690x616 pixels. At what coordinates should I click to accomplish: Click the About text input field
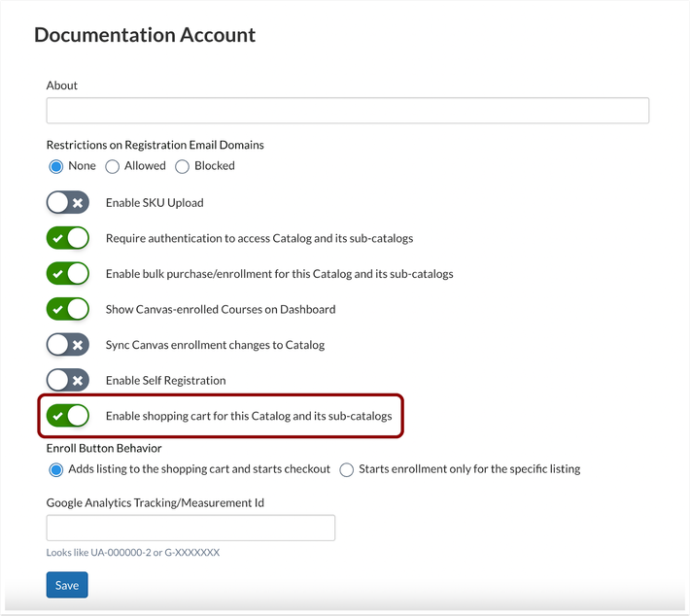347,110
